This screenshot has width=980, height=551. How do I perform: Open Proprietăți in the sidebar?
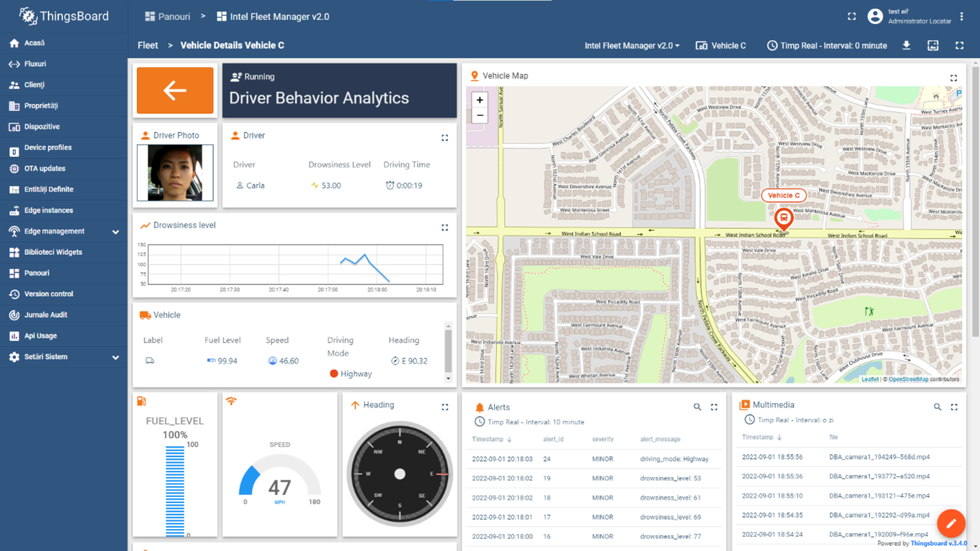64,106
